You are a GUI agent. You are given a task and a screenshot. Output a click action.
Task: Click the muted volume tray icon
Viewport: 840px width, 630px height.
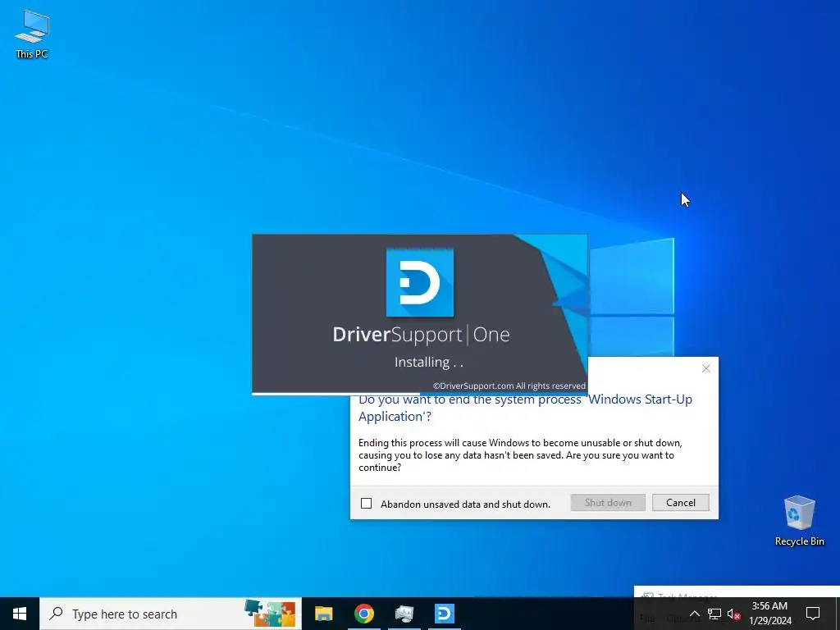734,614
